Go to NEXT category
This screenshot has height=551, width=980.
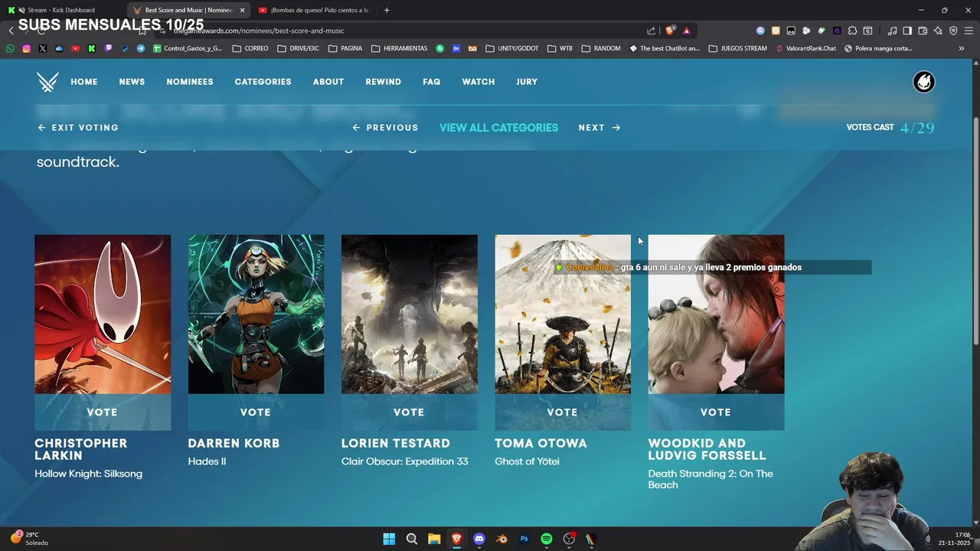tap(599, 128)
